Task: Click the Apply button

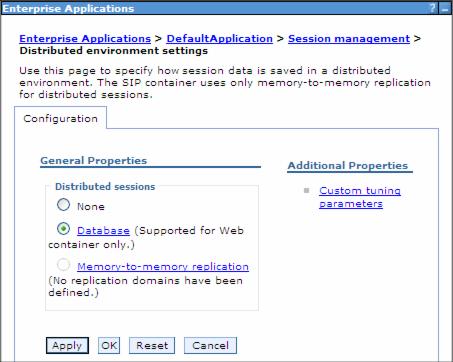Action: coord(67,345)
